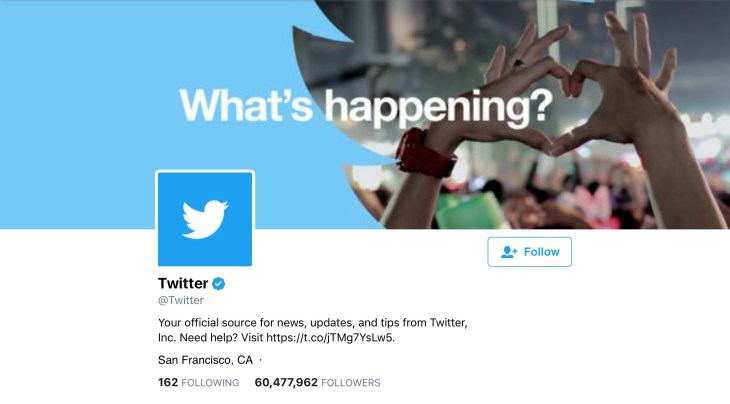Click the add-person icon in Follow button

pyautogui.click(x=509, y=252)
